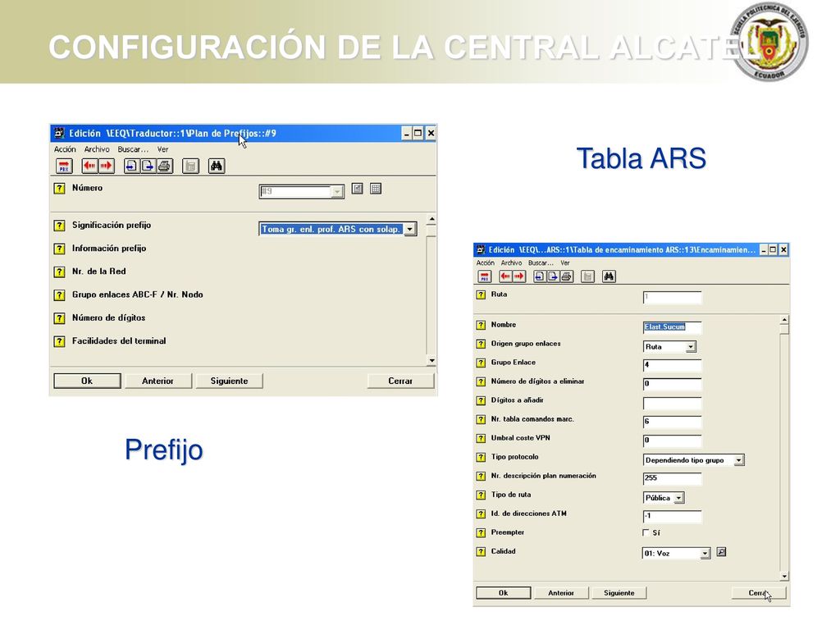This screenshot has height=630, width=840.
Task: Open the Buscar... menu in Plan de Prefijos window
Action: coord(133,149)
